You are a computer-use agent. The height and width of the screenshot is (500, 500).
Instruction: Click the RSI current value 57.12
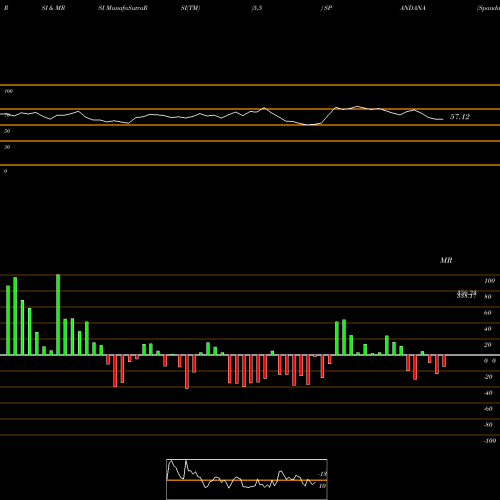(x=460, y=117)
